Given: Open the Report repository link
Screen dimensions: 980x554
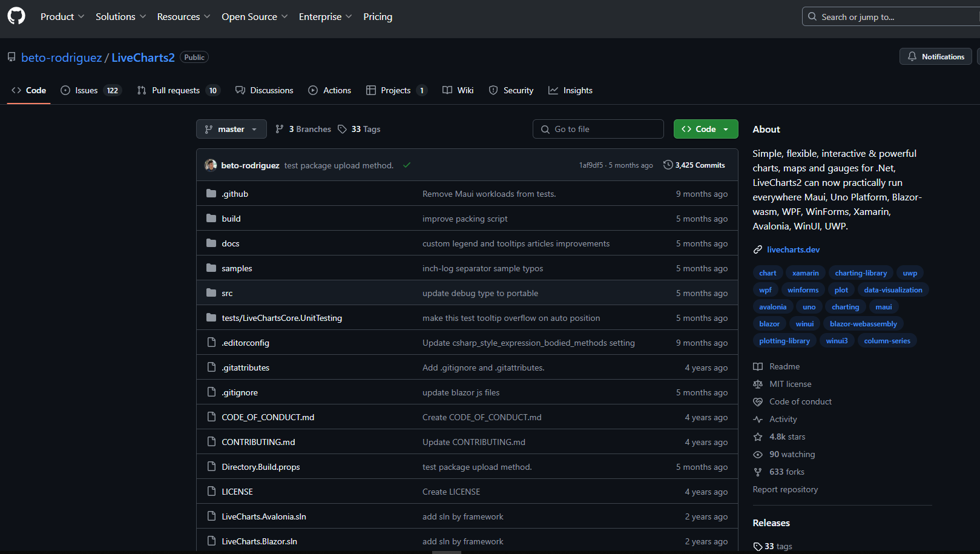Looking at the screenshot, I should (x=785, y=489).
